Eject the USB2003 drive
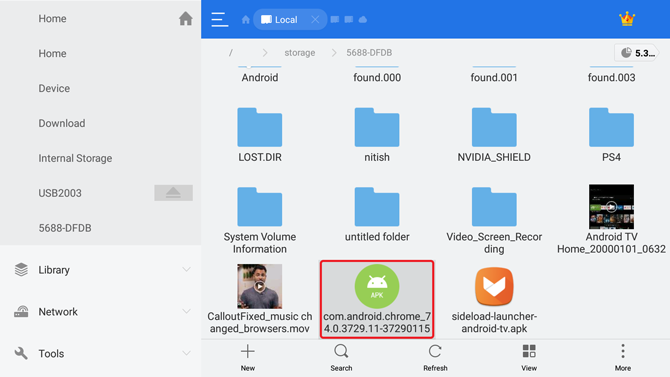This screenshot has width=670, height=377. tap(173, 193)
